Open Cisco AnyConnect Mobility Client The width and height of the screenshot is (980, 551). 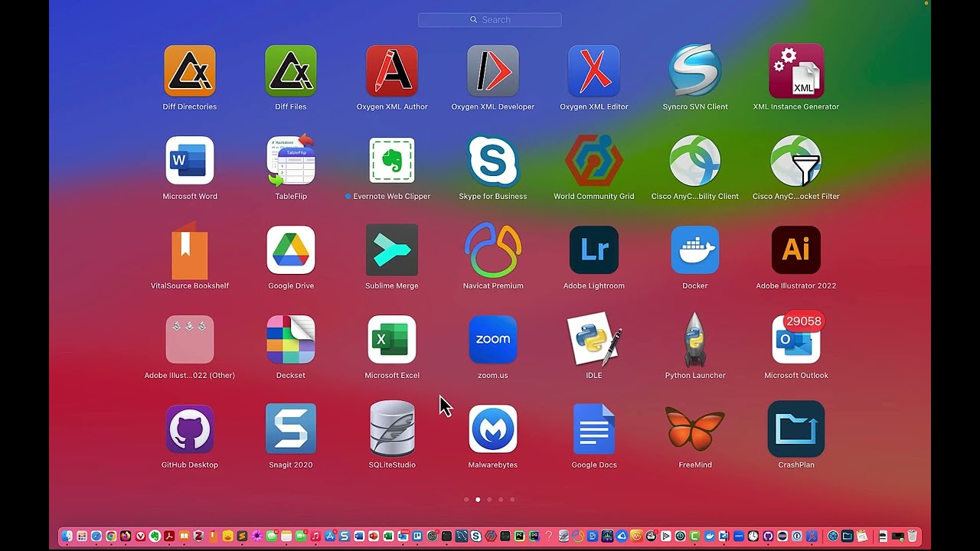695,161
